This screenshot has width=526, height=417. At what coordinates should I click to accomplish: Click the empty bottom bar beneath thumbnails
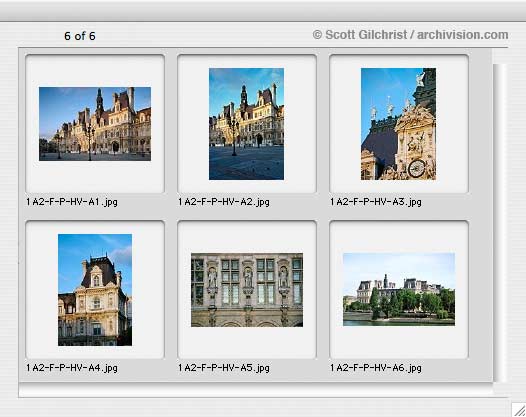click(x=256, y=390)
